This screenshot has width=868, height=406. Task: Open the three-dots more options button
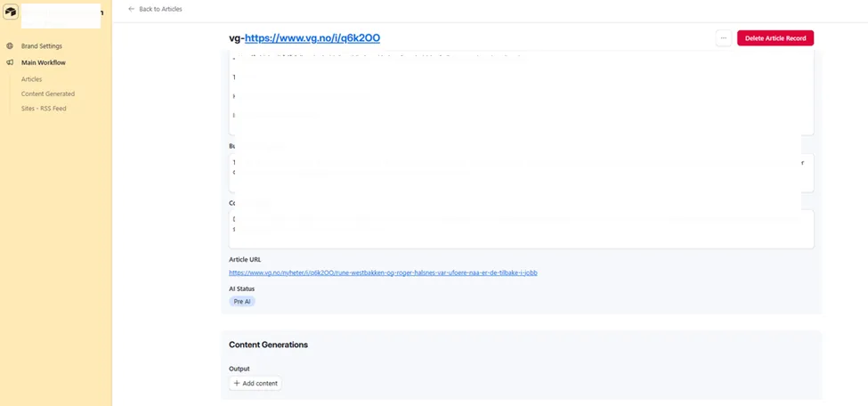[724, 38]
